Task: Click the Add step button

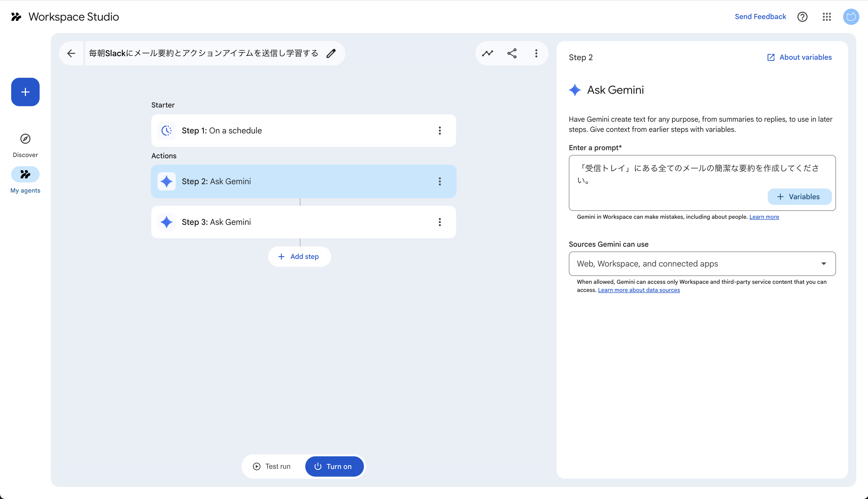Action: click(x=299, y=256)
